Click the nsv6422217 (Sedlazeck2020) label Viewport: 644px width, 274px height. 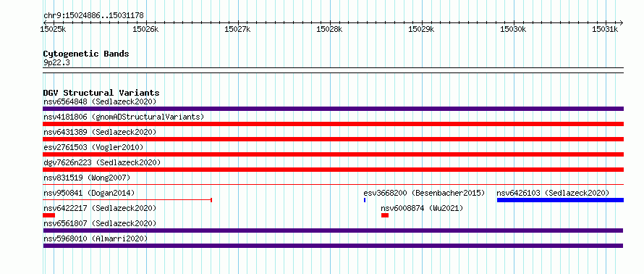[x=100, y=208]
